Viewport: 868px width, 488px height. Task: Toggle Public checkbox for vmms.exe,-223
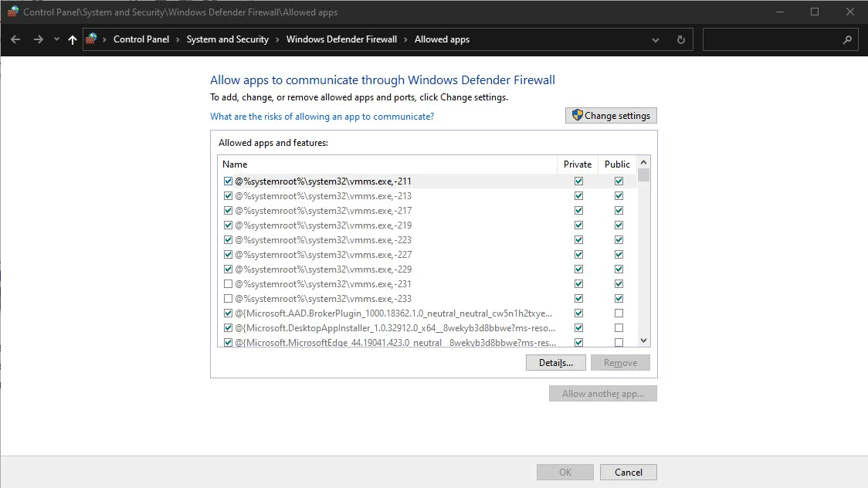pyautogui.click(x=619, y=239)
